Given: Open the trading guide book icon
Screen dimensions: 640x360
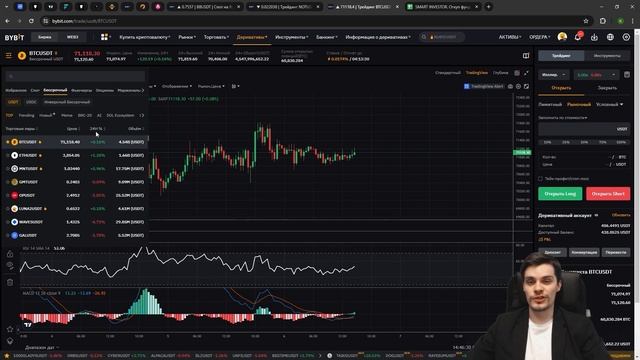Looking at the screenshot, I should click(x=526, y=56).
